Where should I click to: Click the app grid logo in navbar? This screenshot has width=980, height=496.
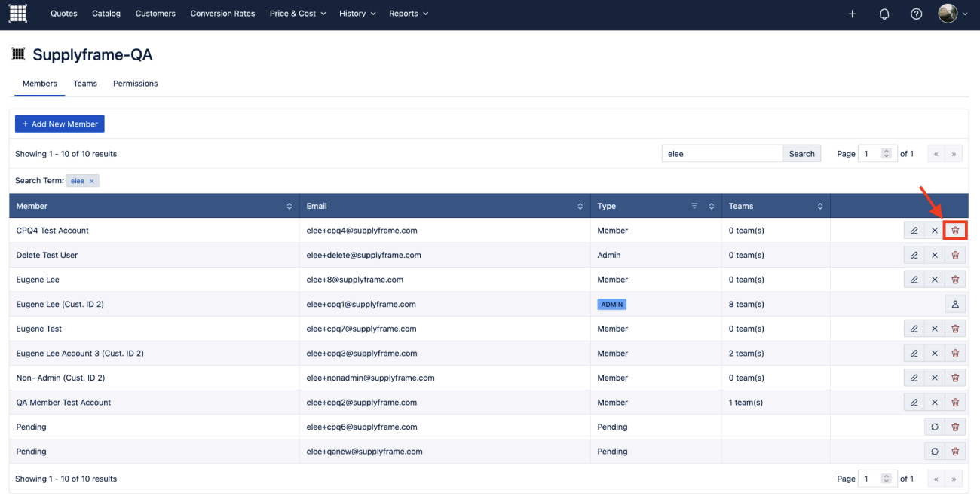click(17, 14)
